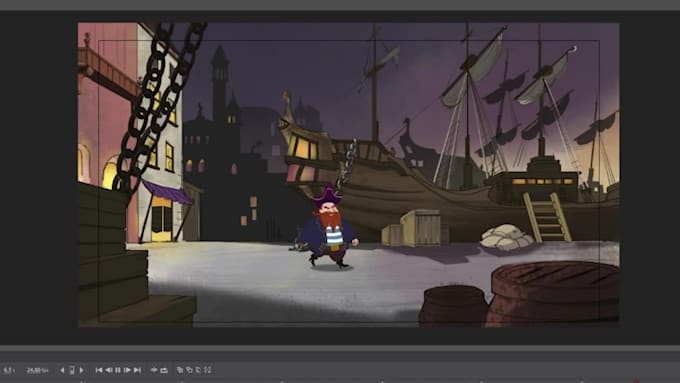
Task: Click the fourth onion skin icon
Action: (x=208, y=370)
